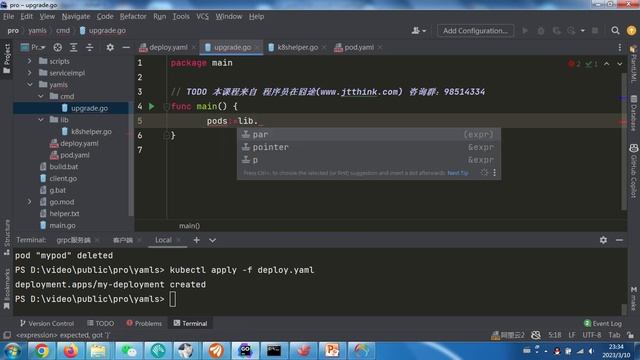Open Search Everywhere magnifier icon
The image size is (640, 360).
coord(615,31)
